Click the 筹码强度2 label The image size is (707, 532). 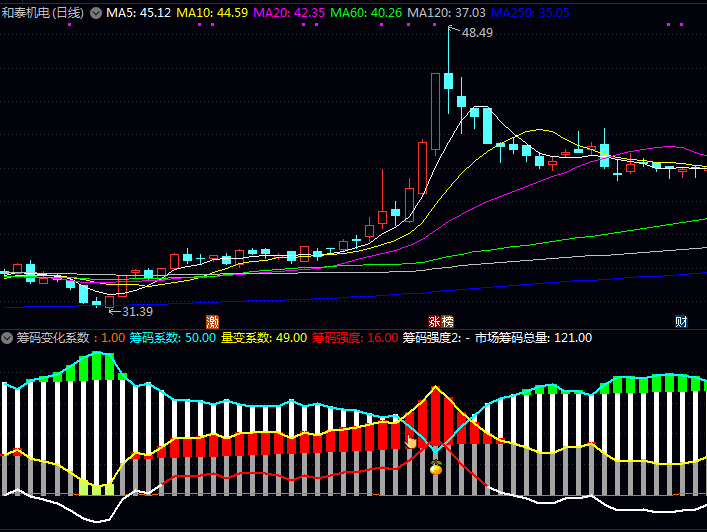click(432, 338)
